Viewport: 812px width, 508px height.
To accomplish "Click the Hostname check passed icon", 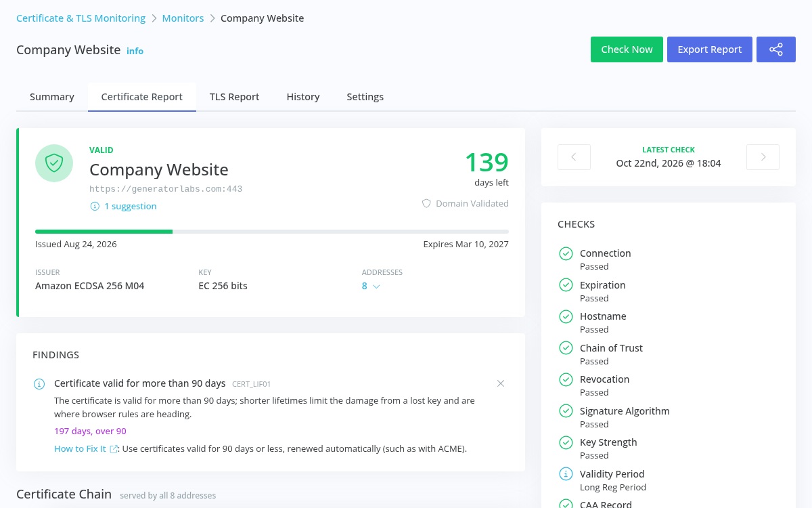I will [x=566, y=316].
